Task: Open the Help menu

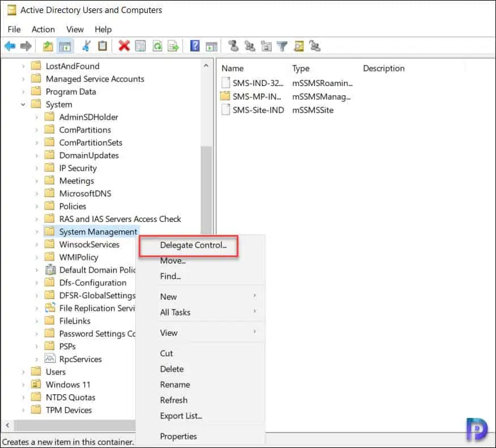Action: [x=103, y=29]
